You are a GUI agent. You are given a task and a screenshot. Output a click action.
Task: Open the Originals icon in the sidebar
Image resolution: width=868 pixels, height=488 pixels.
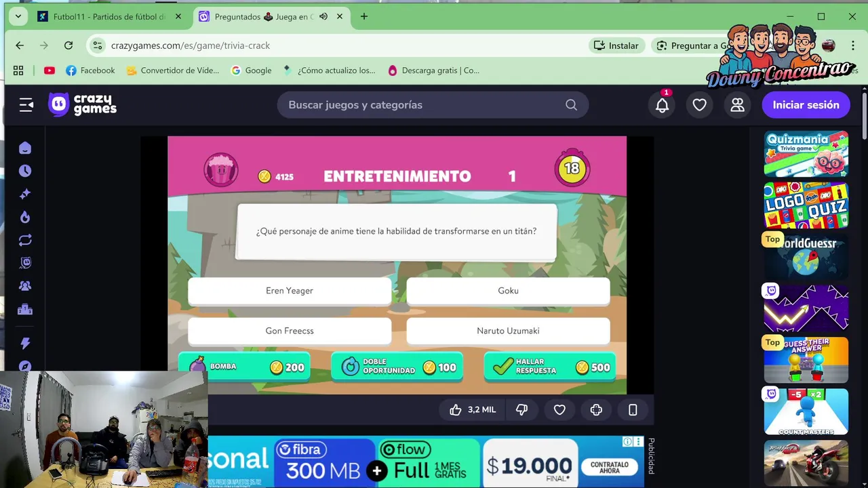[25, 263]
